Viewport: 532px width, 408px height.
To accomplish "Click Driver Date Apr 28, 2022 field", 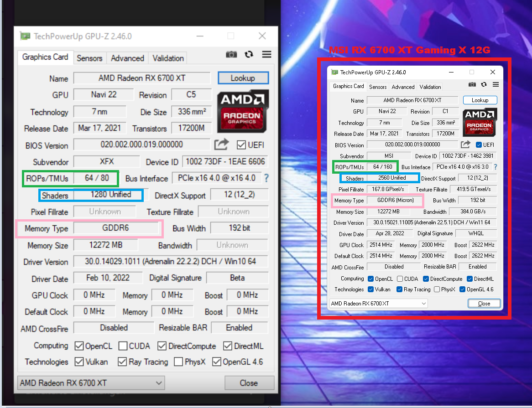I will point(390,233).
